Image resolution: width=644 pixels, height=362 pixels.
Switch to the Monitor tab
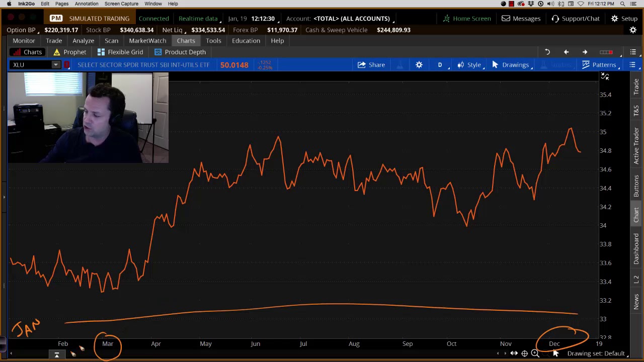(24, 41)
